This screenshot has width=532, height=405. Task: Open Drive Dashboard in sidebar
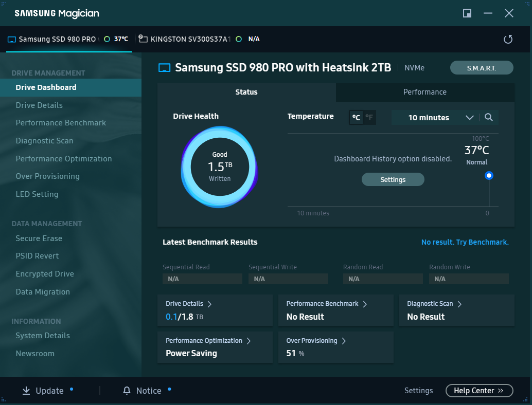[70, 87]
